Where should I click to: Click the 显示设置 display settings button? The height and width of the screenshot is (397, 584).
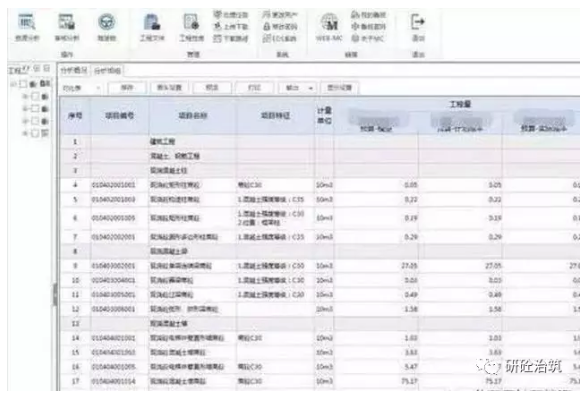coord(339,88)
